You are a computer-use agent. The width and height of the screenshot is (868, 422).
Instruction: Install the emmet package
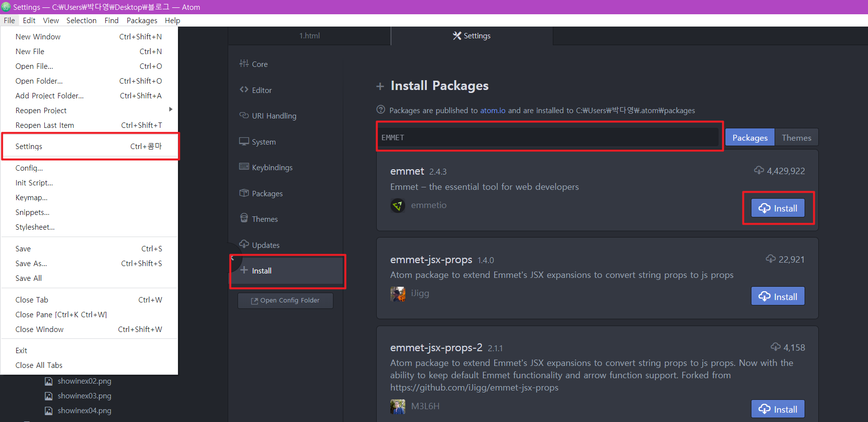[x=778, y=208]
